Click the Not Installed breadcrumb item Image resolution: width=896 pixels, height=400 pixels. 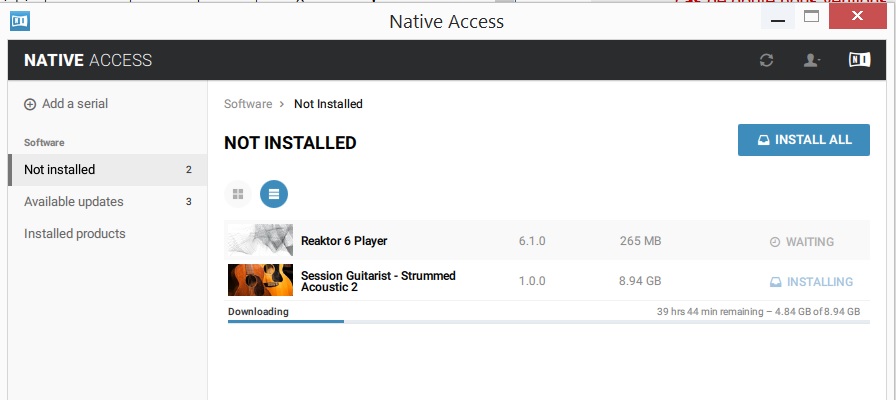coord(328,104)
